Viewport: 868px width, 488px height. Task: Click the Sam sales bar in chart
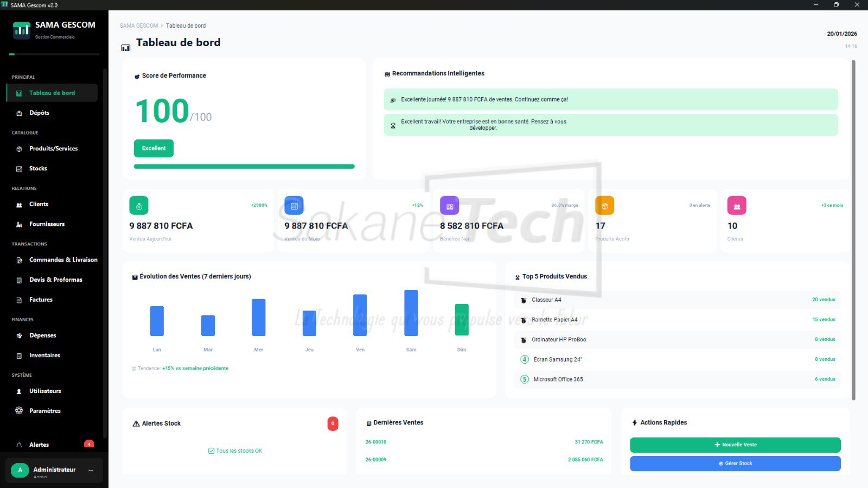click(x=411, y=313)
